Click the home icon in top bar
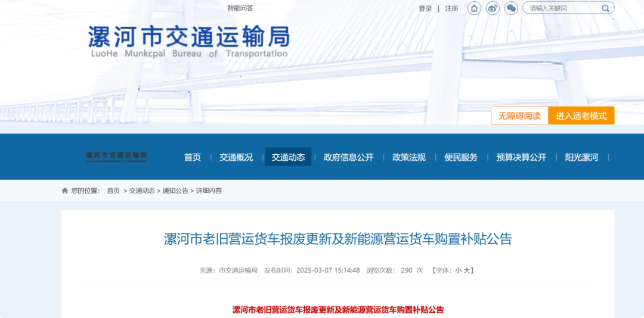The width and height of the screenshot is (644, 318). (x=474, y=8)
